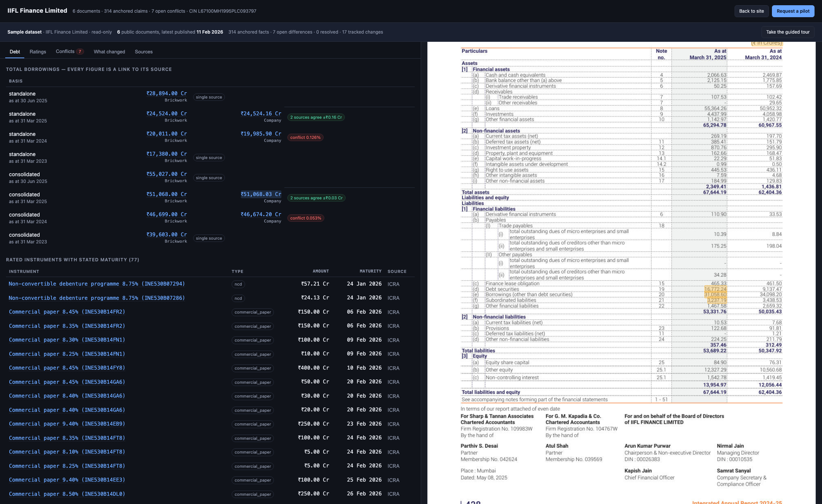
Task: Click the red 7 conflicts count badge
Action: coord(80,52)
